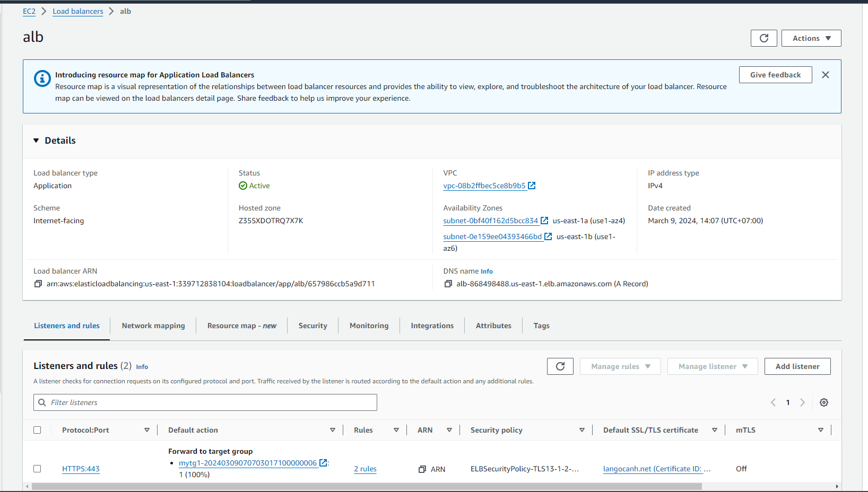Tick the HTTPS:443 listener checkbox
Image resolution: width=868 pixels, height=492 pixels.
pyautogui.click(x=37, y=469)
